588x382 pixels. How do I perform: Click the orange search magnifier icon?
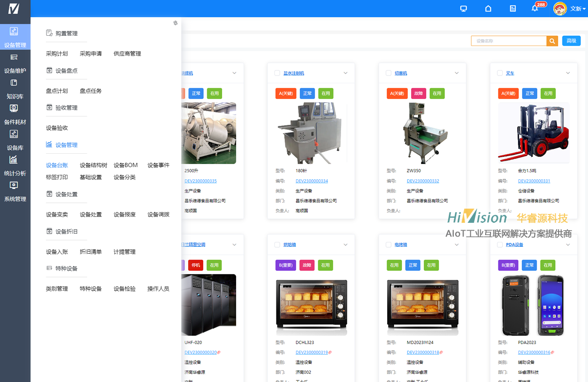pos(552,41)
